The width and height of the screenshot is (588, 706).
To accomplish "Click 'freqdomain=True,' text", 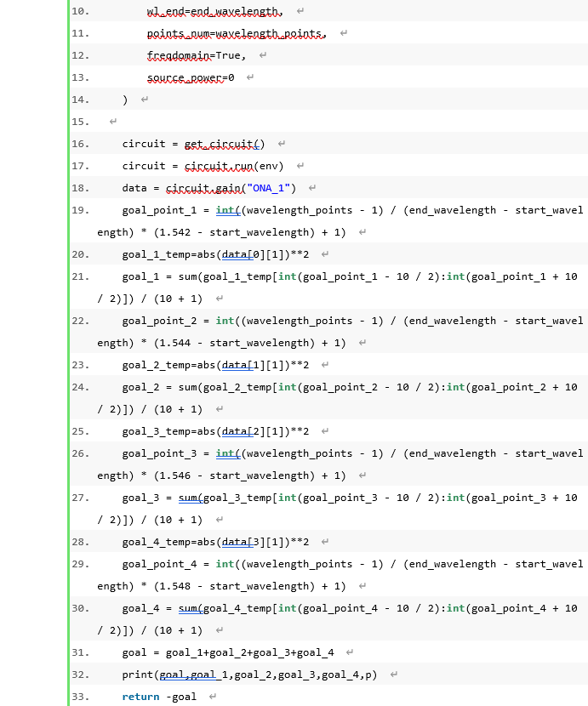I will (x=197, y=55).
